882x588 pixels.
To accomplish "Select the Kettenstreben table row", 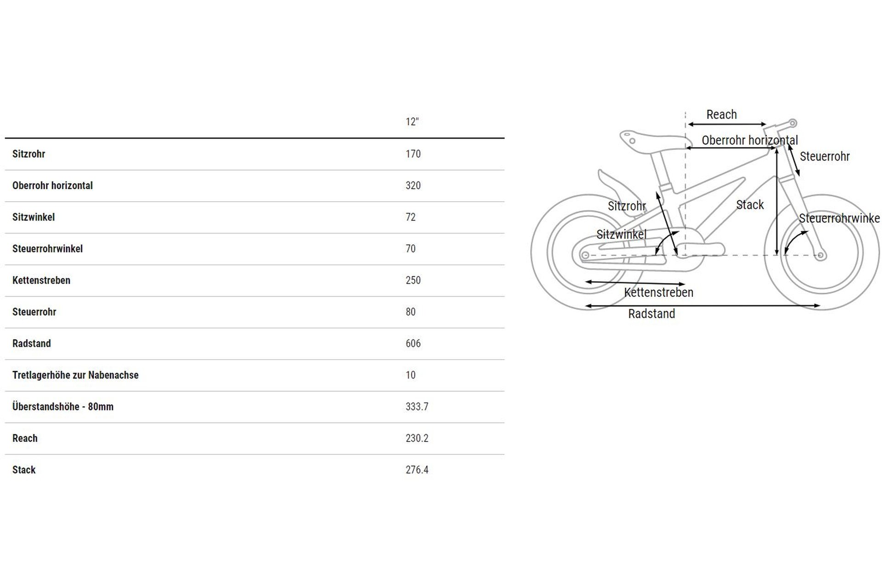I will [254, 280].
